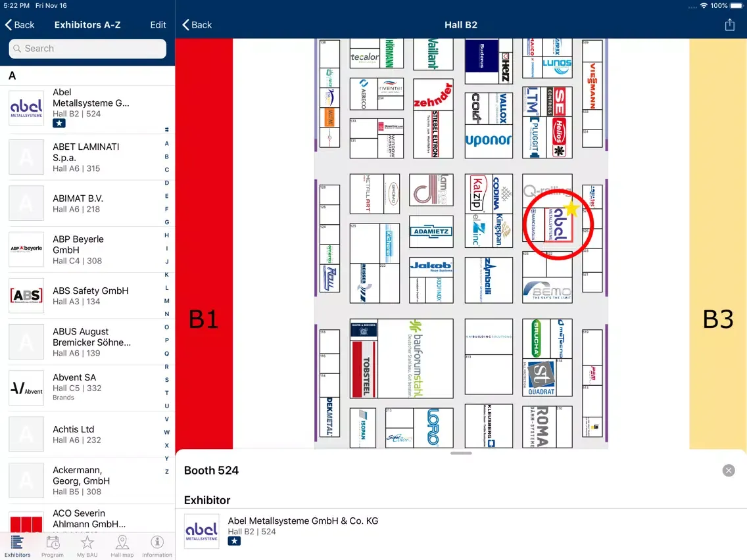
Task: Select the Lunos booth on map
Action: coord(556,66)
